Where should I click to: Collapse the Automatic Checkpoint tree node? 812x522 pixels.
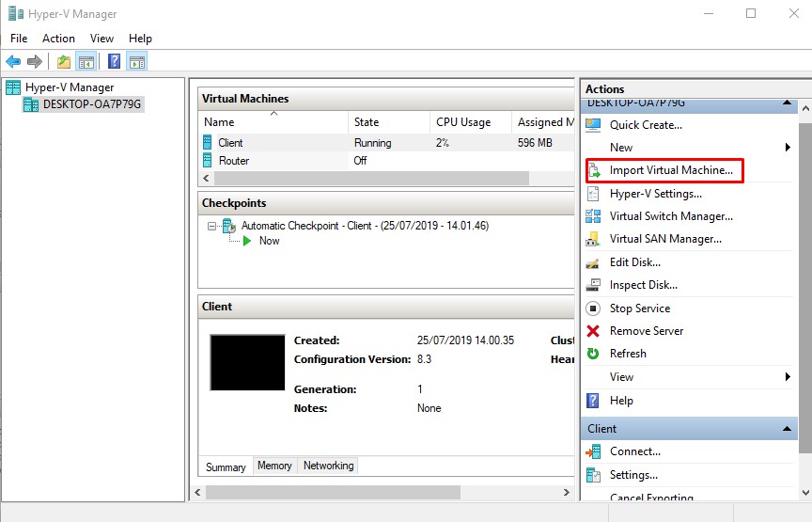(x=211, y=226)
